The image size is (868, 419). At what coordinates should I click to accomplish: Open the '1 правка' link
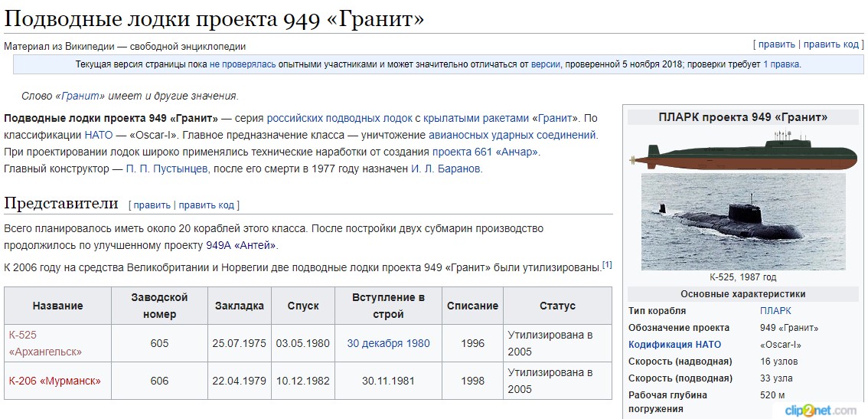[781, 64]
